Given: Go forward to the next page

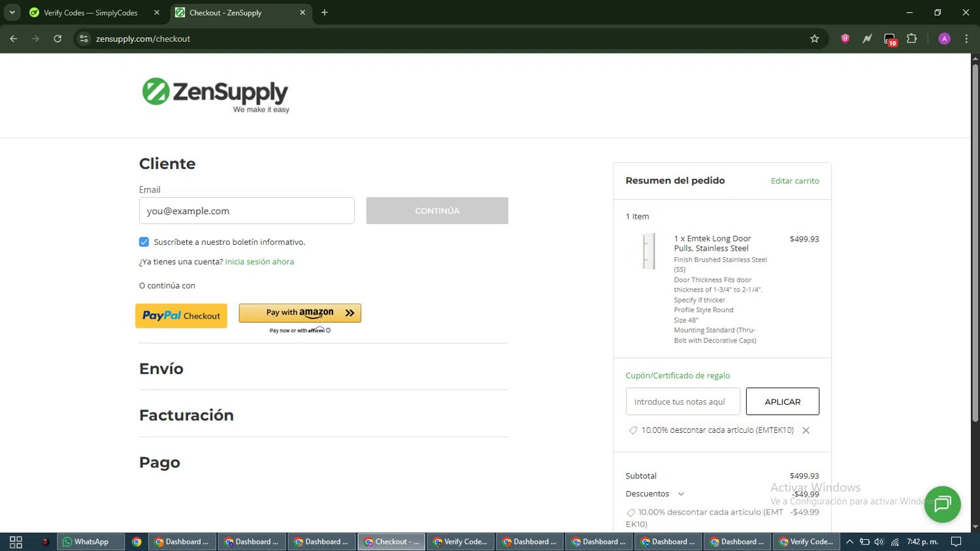Looking at the screenshot, I should 35,39.
